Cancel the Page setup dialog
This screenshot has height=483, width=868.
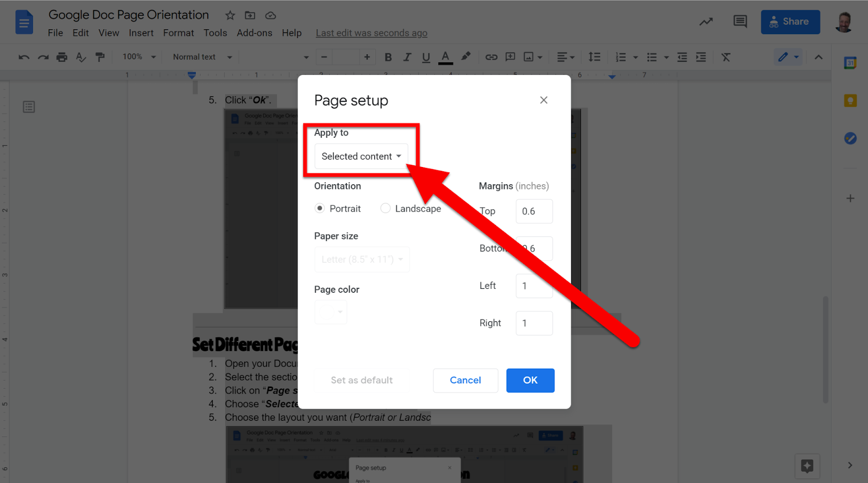pyautogui.click(x=465, y=381)
